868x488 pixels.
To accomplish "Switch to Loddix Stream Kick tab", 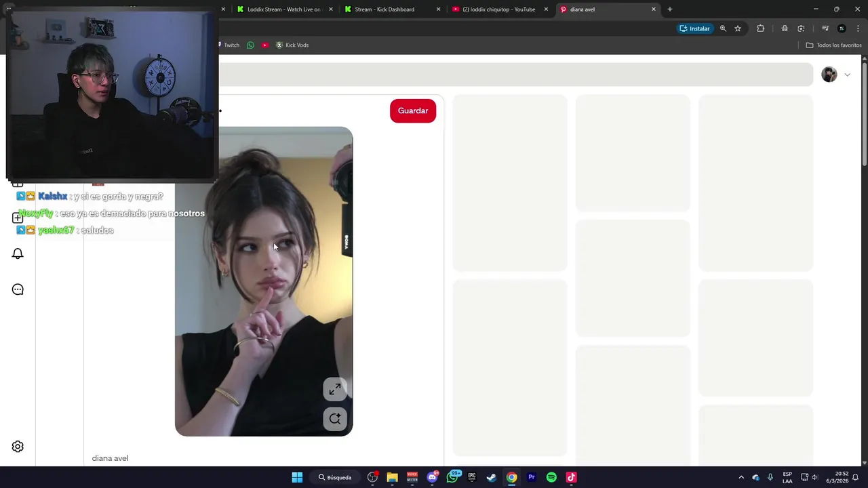I will [283, 9].
